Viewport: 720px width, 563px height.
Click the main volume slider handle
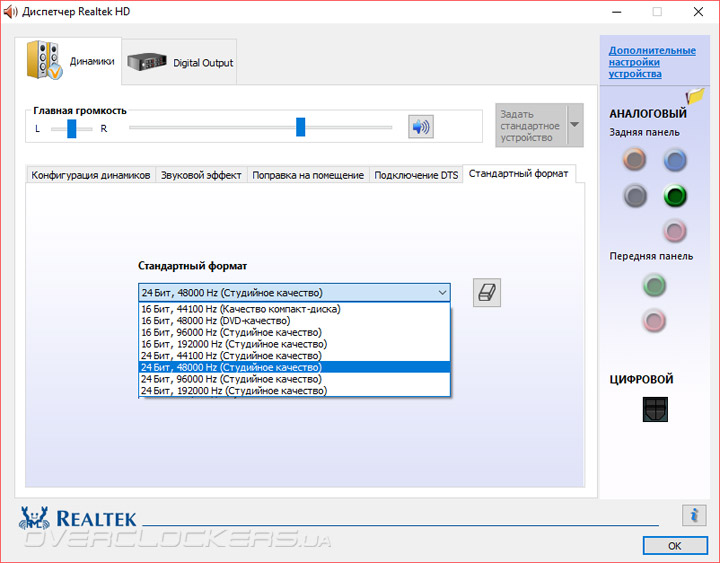(x=300, y=127)
